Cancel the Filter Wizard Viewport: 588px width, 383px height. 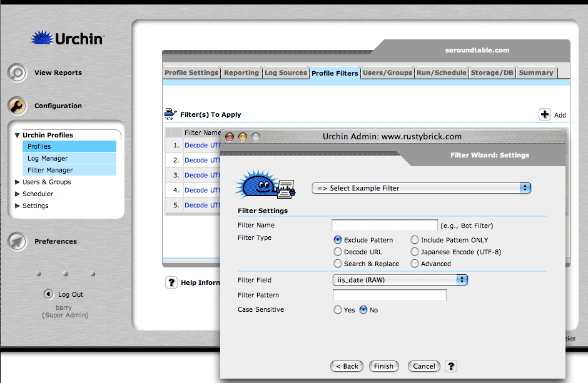coord(423,366)
